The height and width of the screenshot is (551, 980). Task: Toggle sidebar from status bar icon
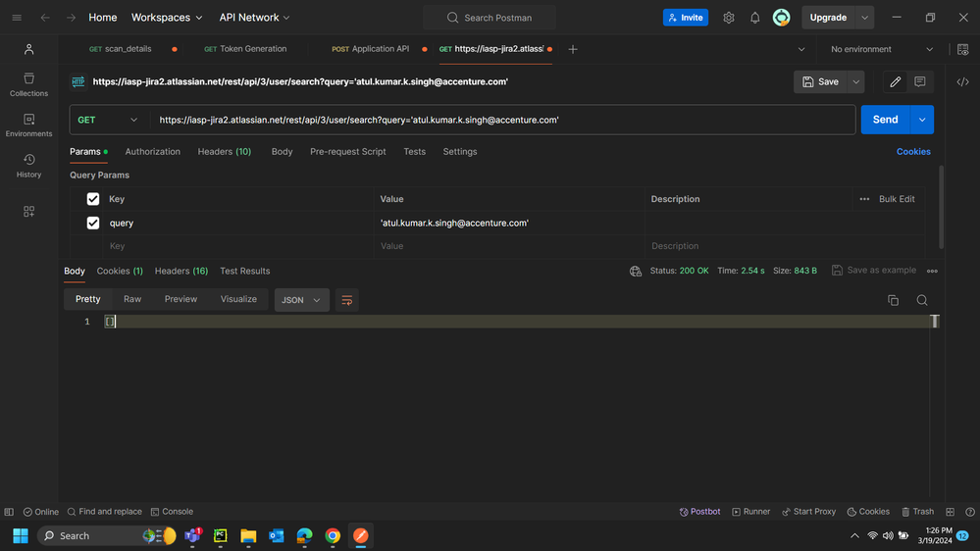[x=9, y=512]
